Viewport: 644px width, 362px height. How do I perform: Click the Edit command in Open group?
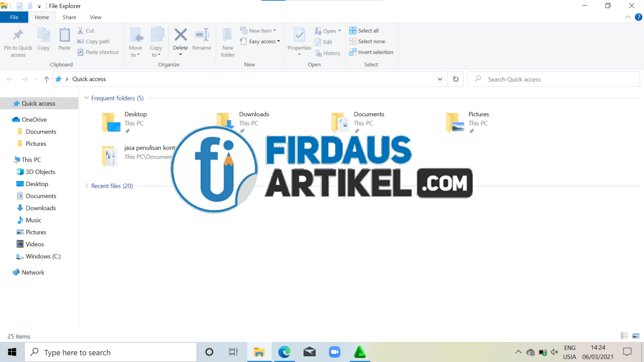tap(324, 42)
